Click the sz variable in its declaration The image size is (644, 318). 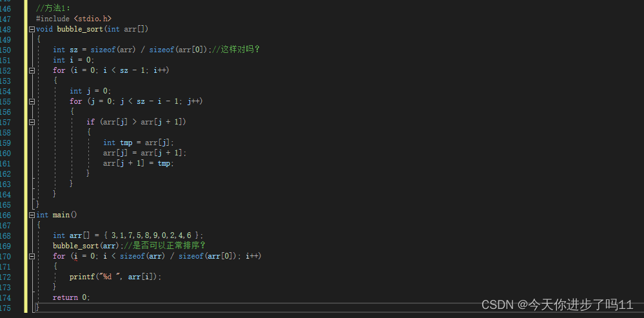74,50
